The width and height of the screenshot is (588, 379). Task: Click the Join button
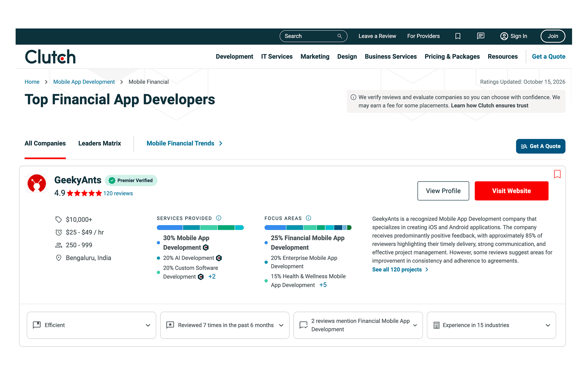pyautogui.click(x=553, y=36)
